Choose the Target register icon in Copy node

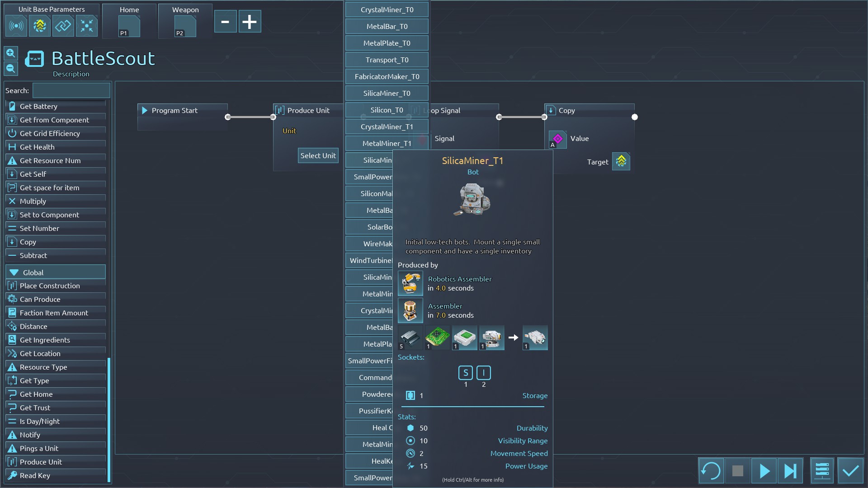click(x=621, y=161)
